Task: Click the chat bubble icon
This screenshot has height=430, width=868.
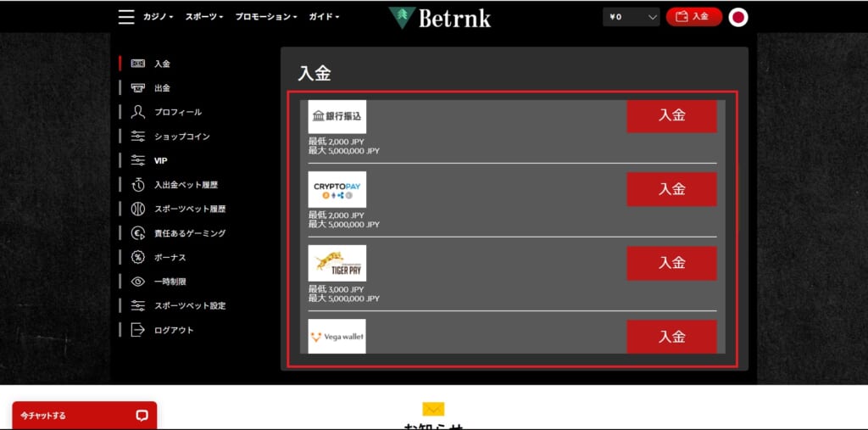Action: click(x=142, y=416)
